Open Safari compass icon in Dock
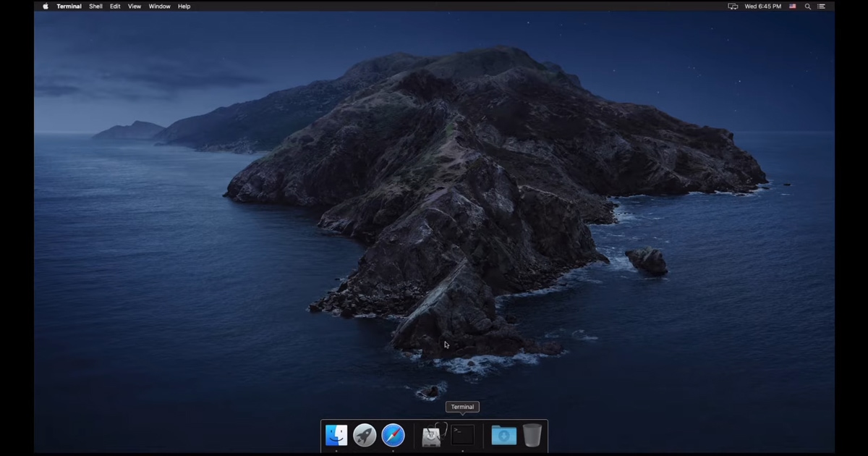This screenshot has width=868, height=456. [393, 435]
